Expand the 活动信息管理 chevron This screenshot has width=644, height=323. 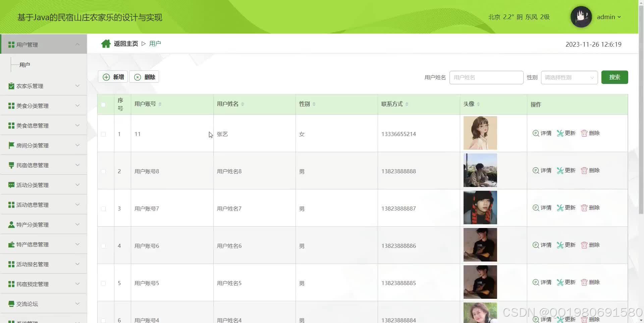coord(77,204)
